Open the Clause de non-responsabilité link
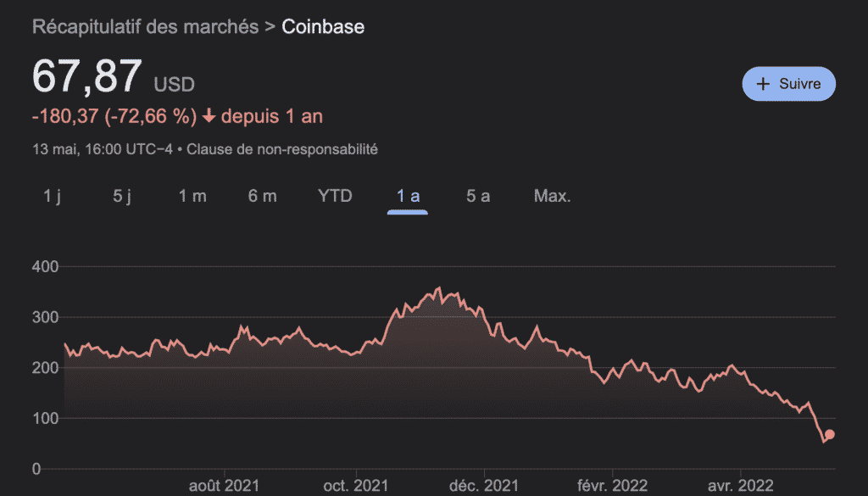The height and width of the screenshot is (496, 868). (x=281, y=149)
